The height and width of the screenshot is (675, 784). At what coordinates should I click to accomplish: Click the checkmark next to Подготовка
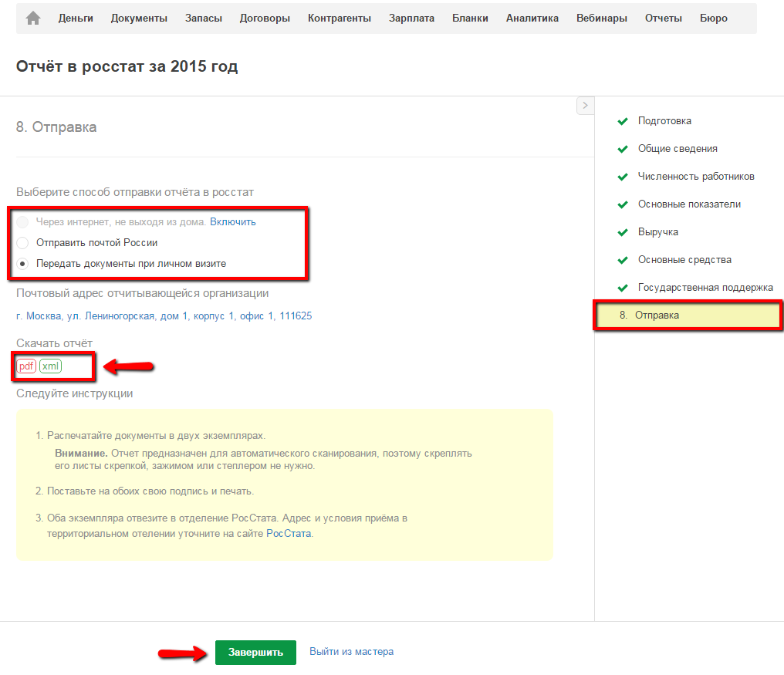(623, 121)
